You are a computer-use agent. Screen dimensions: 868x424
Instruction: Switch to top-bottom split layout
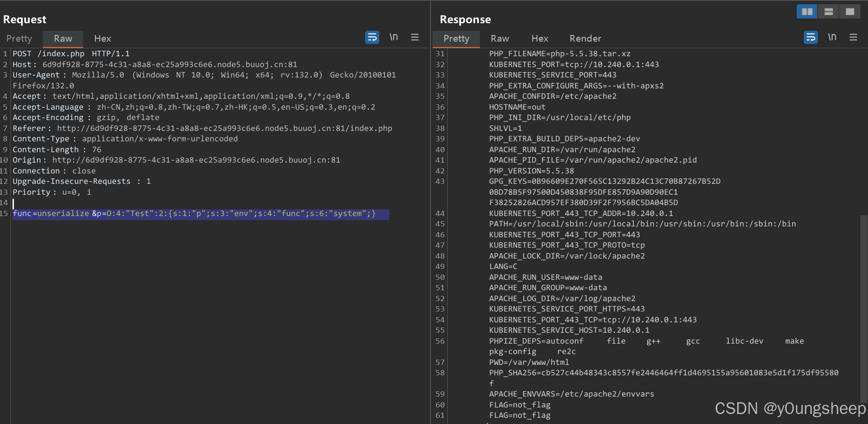(828, 12)
